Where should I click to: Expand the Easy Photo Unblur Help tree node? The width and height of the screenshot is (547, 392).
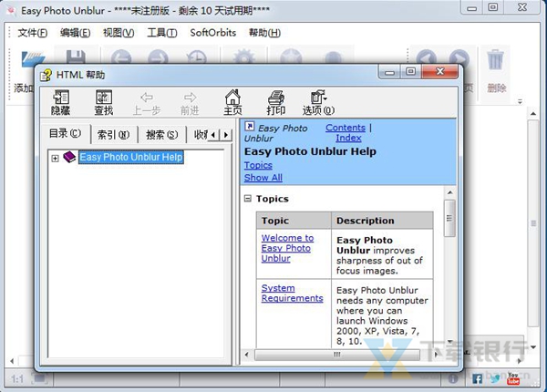point(55,159)
